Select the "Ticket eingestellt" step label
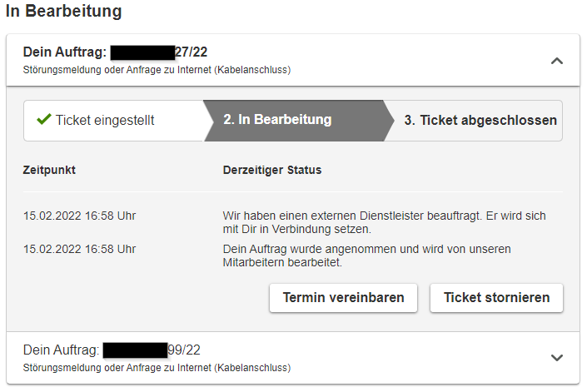Viewport: 587px width, 392px height. tap(104, 120)
